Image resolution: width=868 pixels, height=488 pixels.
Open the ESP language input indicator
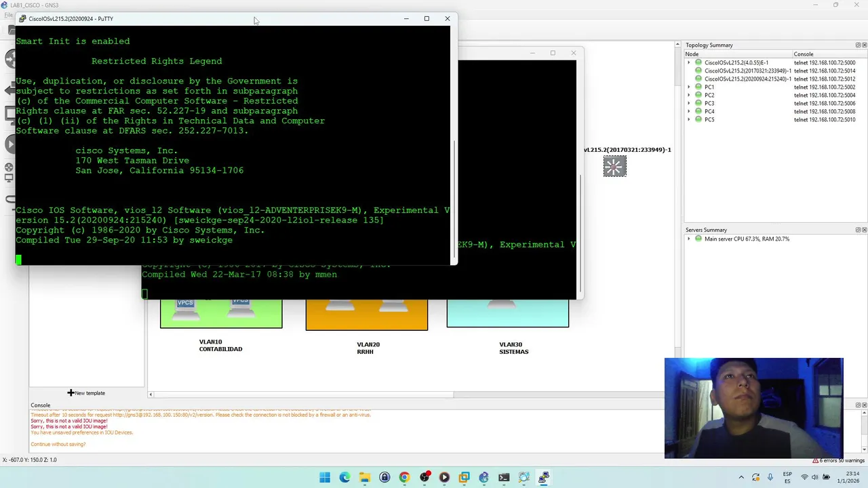(787, 477)
